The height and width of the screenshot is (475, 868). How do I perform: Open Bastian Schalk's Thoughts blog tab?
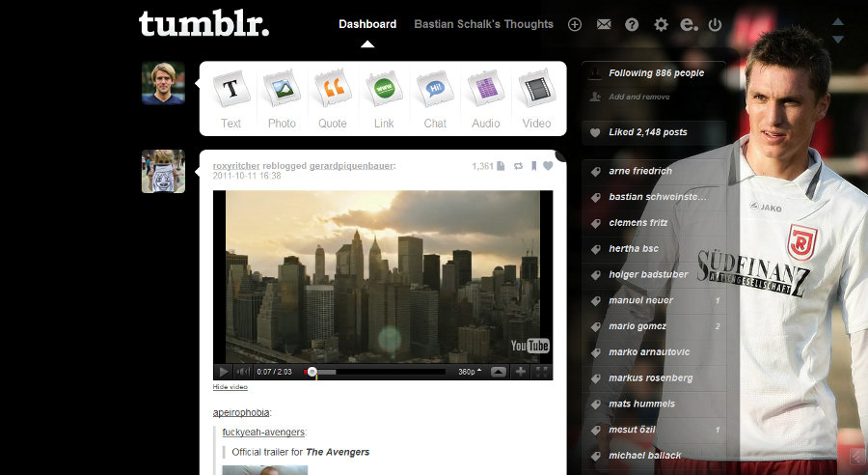pos(484,24)
